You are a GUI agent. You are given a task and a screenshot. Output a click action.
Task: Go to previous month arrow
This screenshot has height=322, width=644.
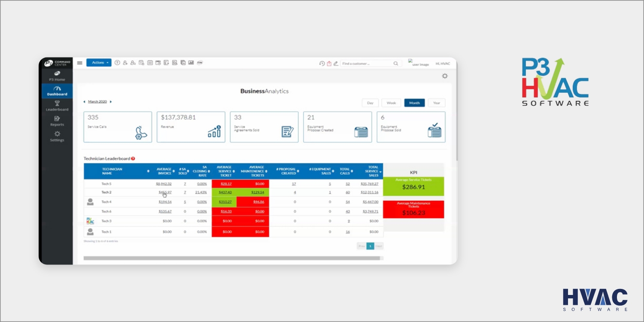click(x=85, y=102)
